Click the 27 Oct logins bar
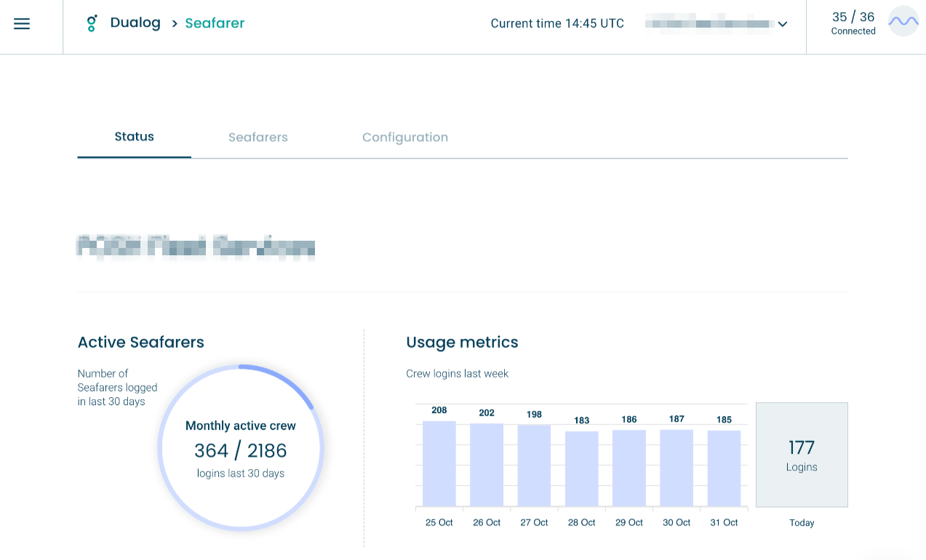 (534, 466)
